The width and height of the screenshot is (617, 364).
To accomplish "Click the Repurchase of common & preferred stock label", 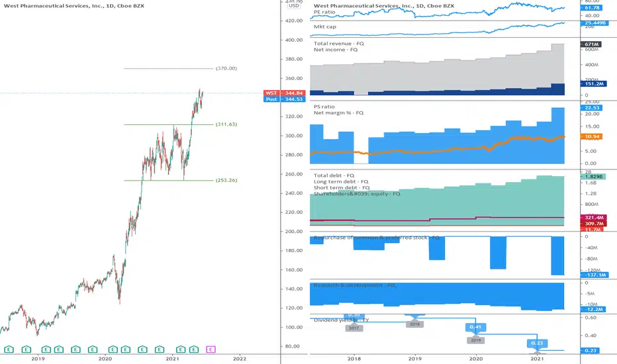I will click(x=376, y=238).
